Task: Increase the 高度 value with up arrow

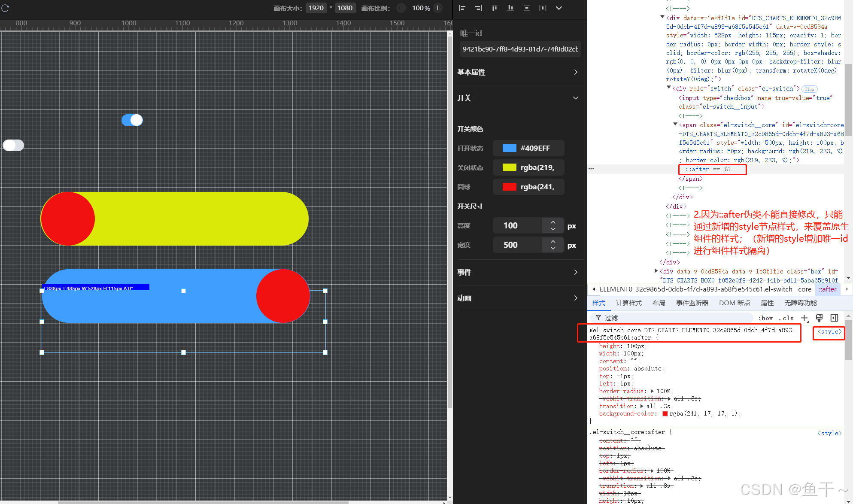Action: pyautogui.click(x=553, y=222)
